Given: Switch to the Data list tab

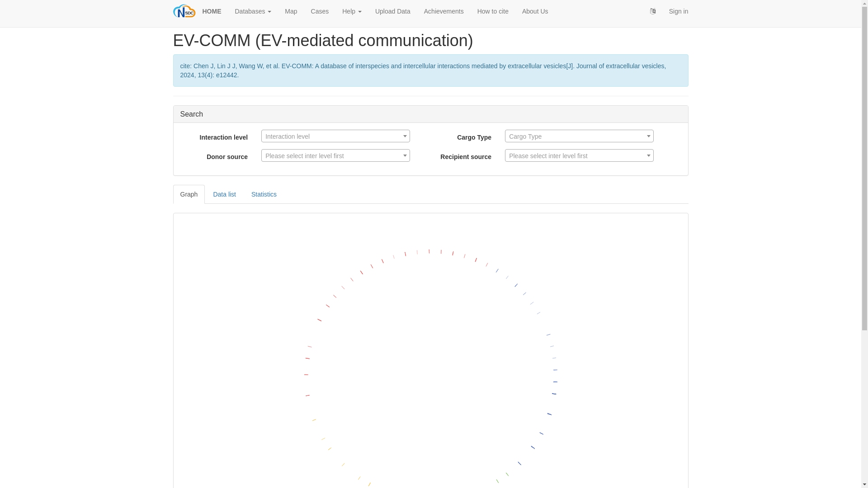Looking at the screenshot, I should (224, 194).
